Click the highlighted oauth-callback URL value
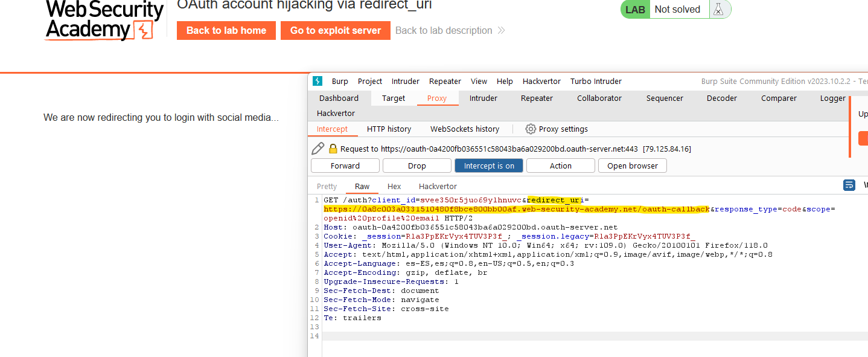 517,209
